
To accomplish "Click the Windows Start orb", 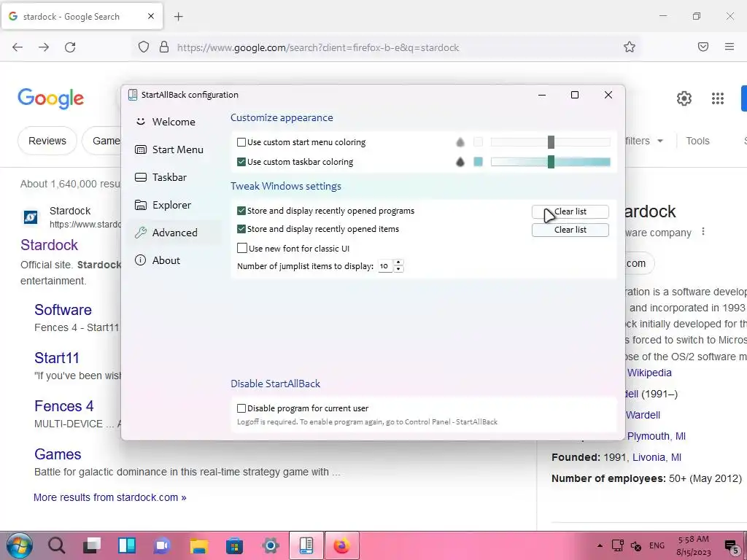I will click(19, 545).
